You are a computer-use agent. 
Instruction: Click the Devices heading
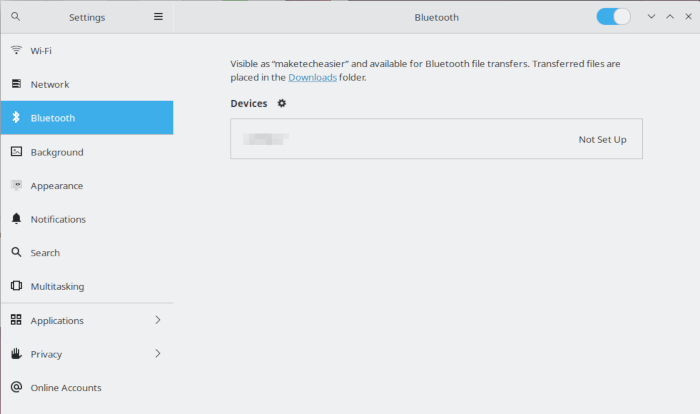249,103
